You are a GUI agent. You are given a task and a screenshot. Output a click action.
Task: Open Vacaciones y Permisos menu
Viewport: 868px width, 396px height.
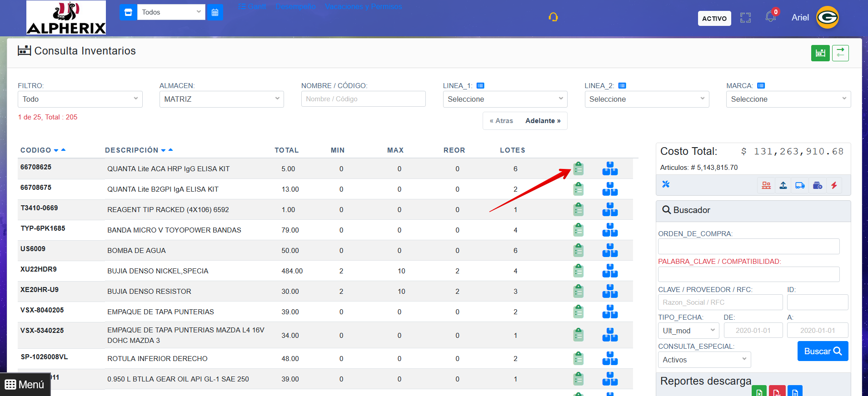363,6
